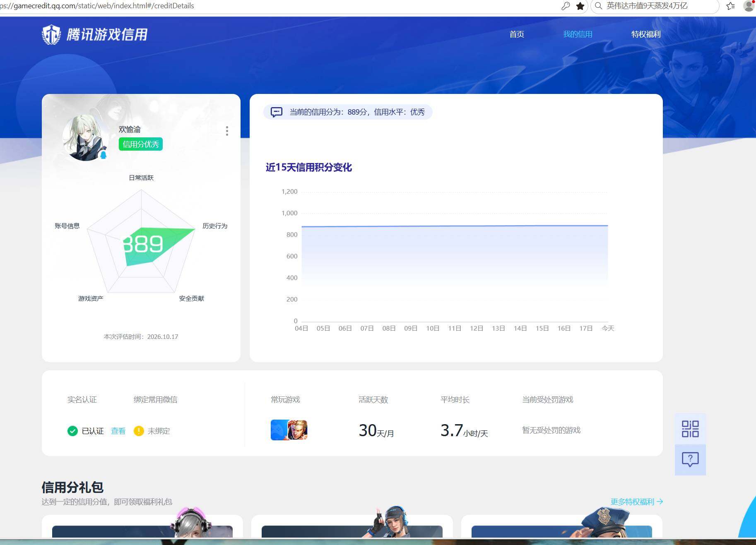Open the gift card with police cap character
Viewport: 756px width, 545px height.
pyautogui.click(x=562, y=526)
